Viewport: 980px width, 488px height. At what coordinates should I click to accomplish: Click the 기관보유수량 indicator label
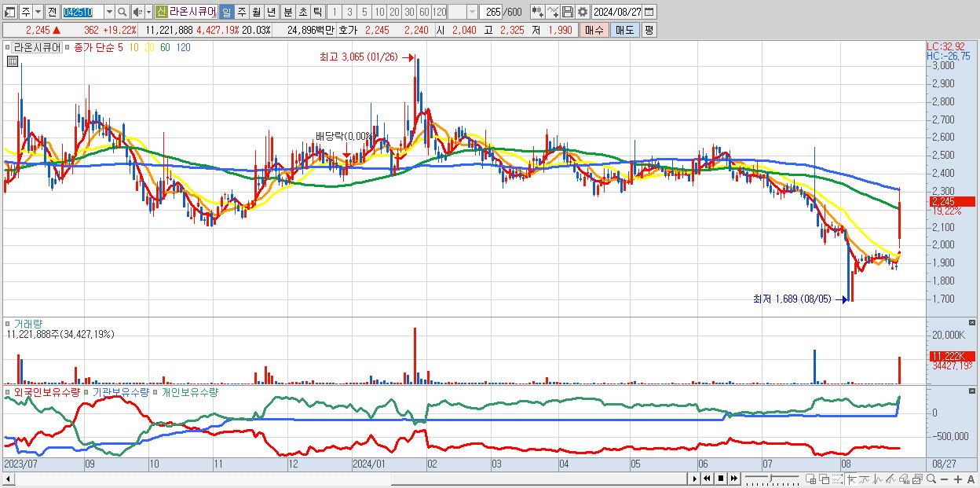pos(120,391)
